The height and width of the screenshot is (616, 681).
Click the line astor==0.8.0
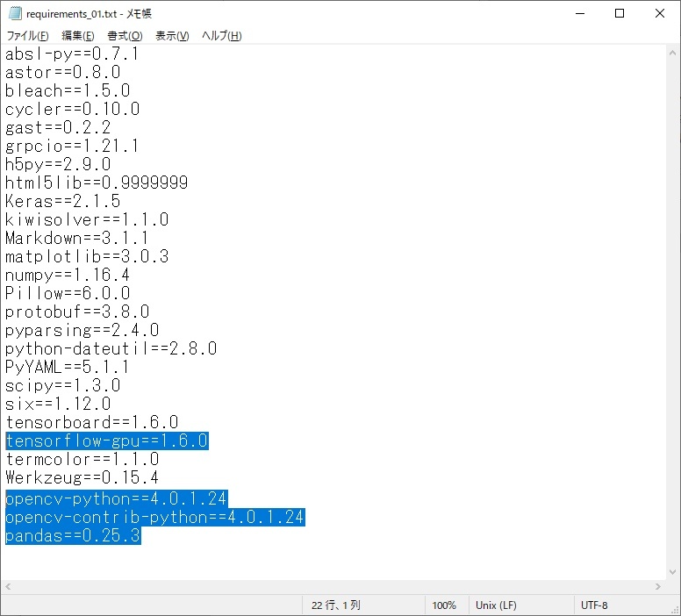(62, 72)
